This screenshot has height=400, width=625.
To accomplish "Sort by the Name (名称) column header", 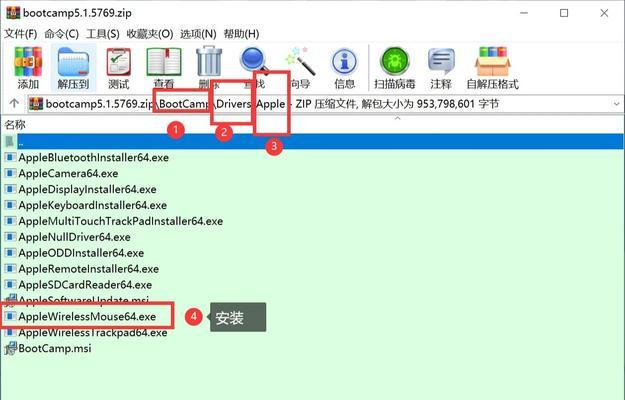I will 15,125.
